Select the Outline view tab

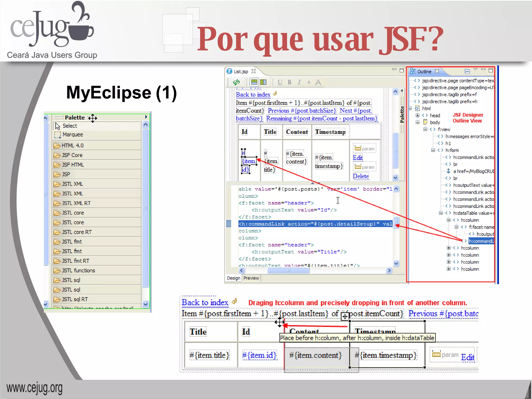pos(424,71)
